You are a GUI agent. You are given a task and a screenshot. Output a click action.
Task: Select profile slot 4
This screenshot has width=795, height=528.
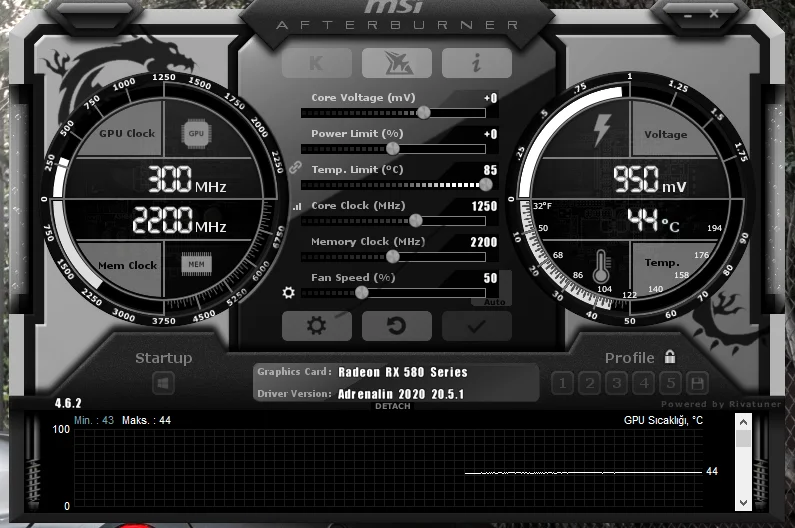(x=644, y=383)
